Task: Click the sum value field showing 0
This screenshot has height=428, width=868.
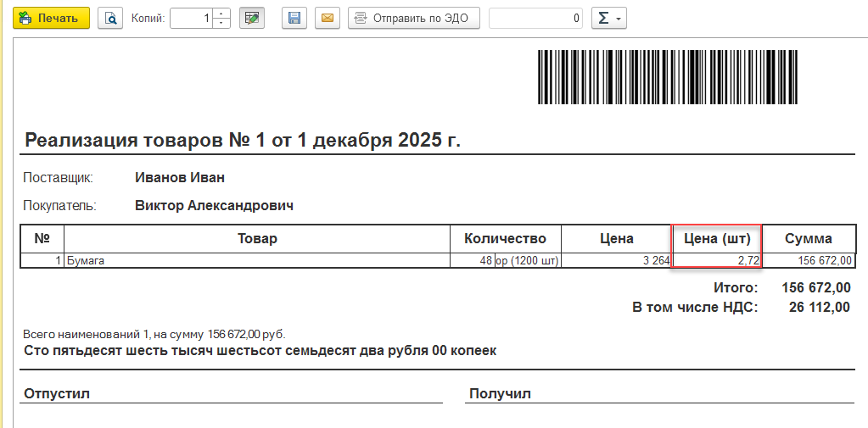Action: pos(535,18)
